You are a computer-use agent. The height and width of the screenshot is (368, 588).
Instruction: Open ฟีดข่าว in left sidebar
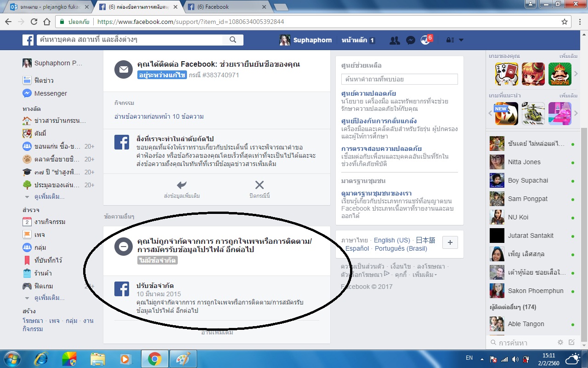pos(44,80)
